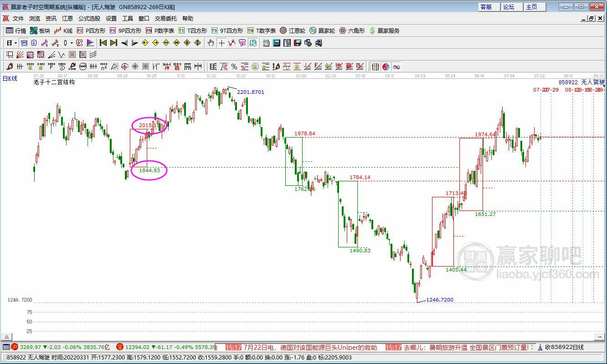
Task: Open the calculator tool icon
Action: pos(277,43)
